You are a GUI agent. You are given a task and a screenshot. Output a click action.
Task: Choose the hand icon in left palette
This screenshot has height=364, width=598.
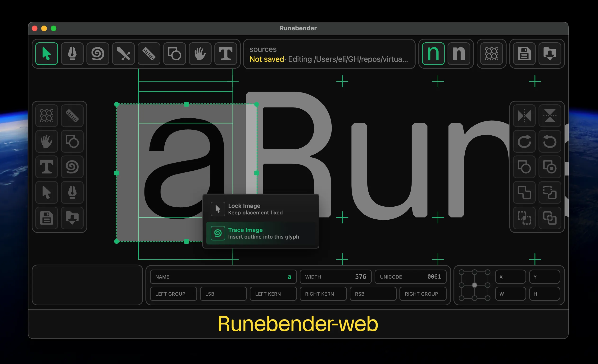pyautogui.click(x=47, y=141)
